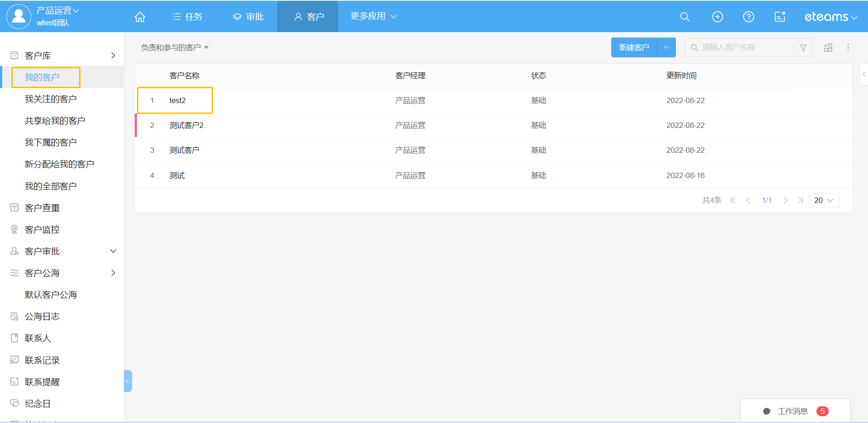Switch to the 任务 tab

click(x=188, y=17)
